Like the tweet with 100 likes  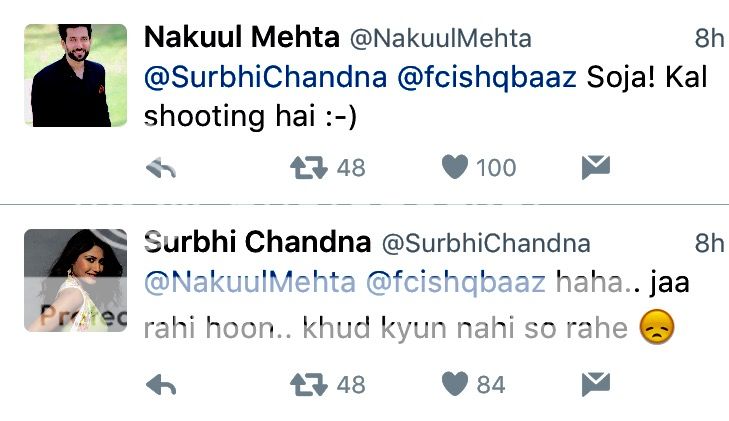click(455, 168)
